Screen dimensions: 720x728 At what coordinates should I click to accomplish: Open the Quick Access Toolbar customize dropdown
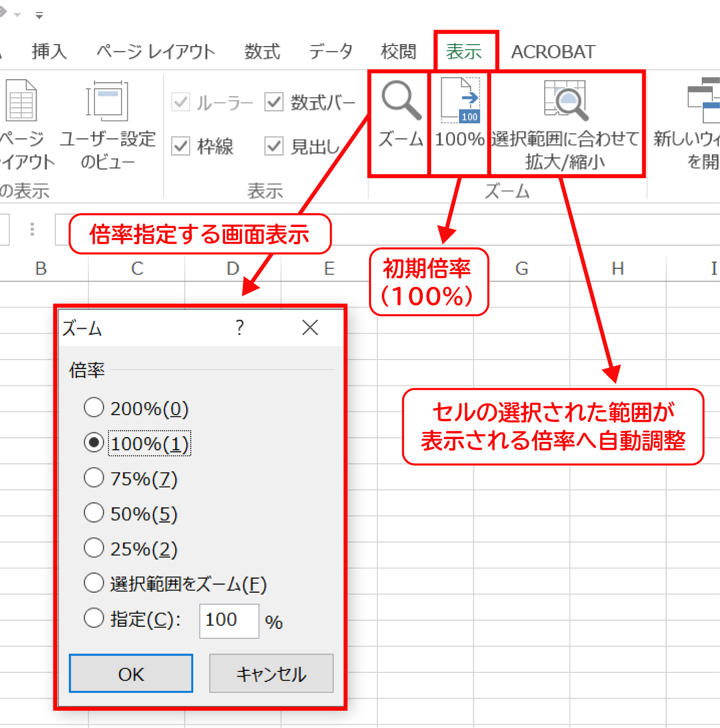39,16
